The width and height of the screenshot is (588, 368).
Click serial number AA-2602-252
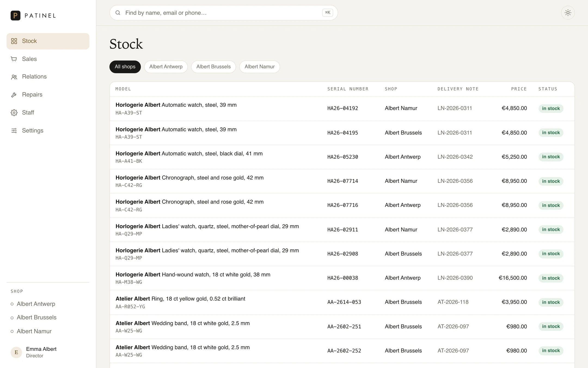pyautogui.click(x=344, y=351)
